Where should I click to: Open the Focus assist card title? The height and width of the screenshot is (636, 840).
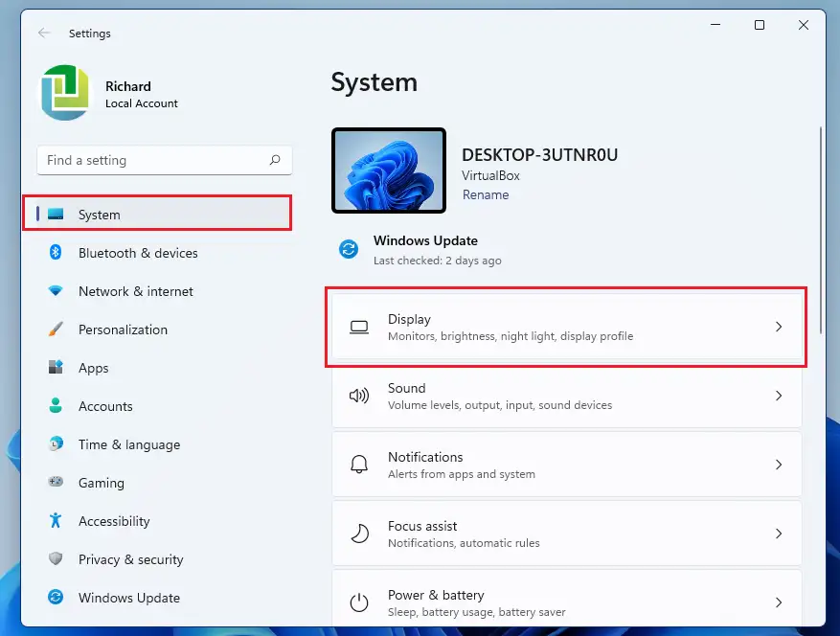coord(422,526)
